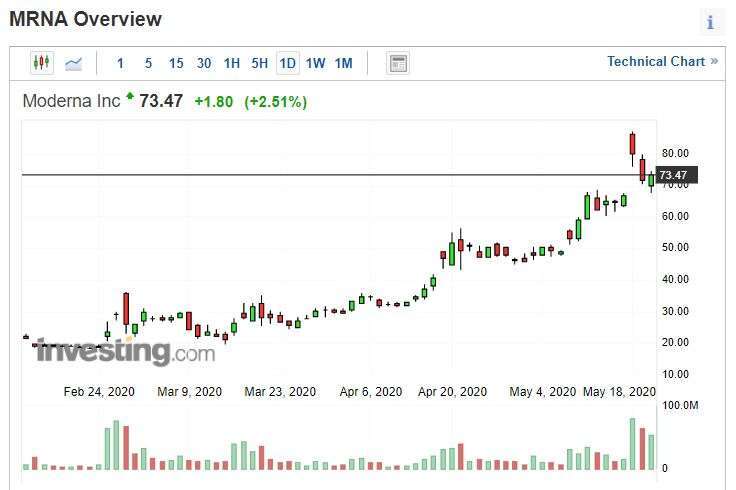Click the 30.00 price axis label
Viewport: 736px width, 490px height.
[675, 311]
